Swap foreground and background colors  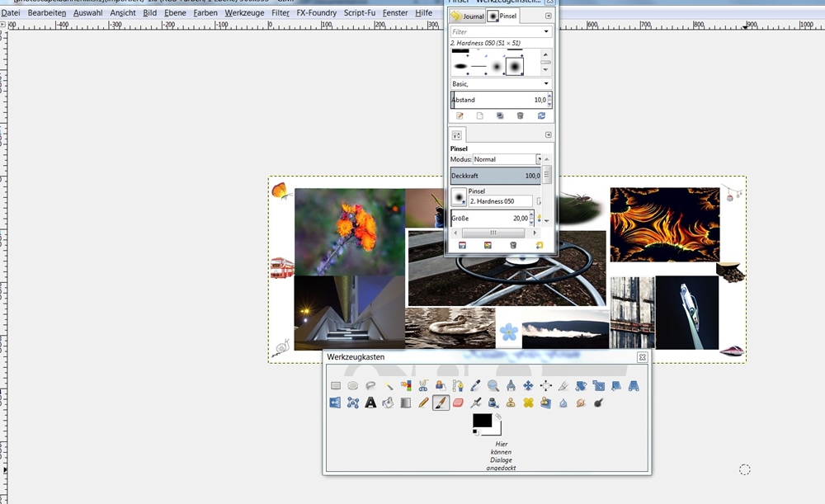pos(498,417)
